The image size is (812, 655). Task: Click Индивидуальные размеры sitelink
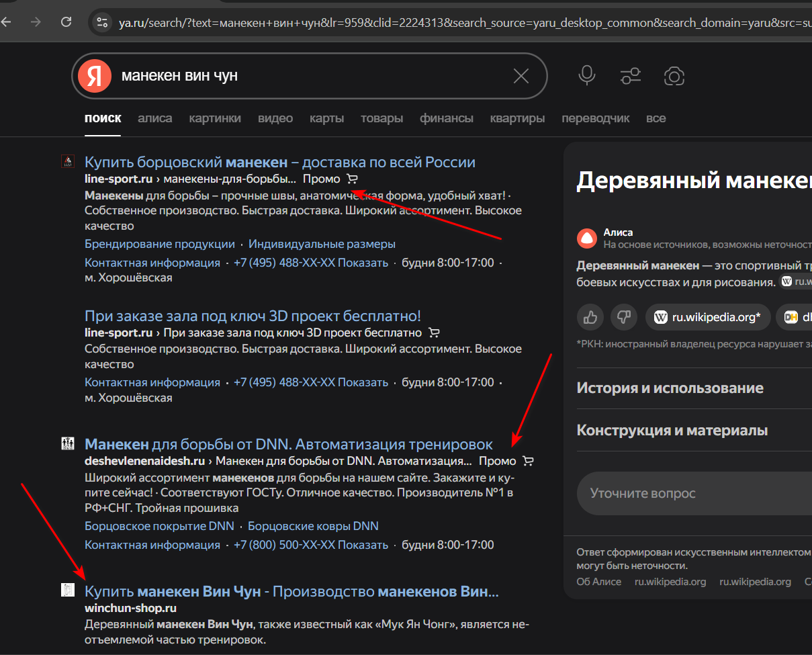point(322,244)
